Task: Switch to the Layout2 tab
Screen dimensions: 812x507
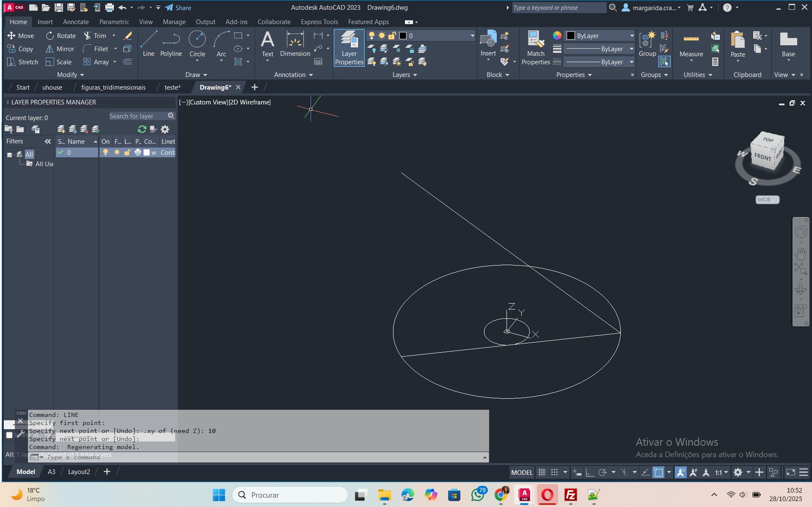Action: point(79,472)
